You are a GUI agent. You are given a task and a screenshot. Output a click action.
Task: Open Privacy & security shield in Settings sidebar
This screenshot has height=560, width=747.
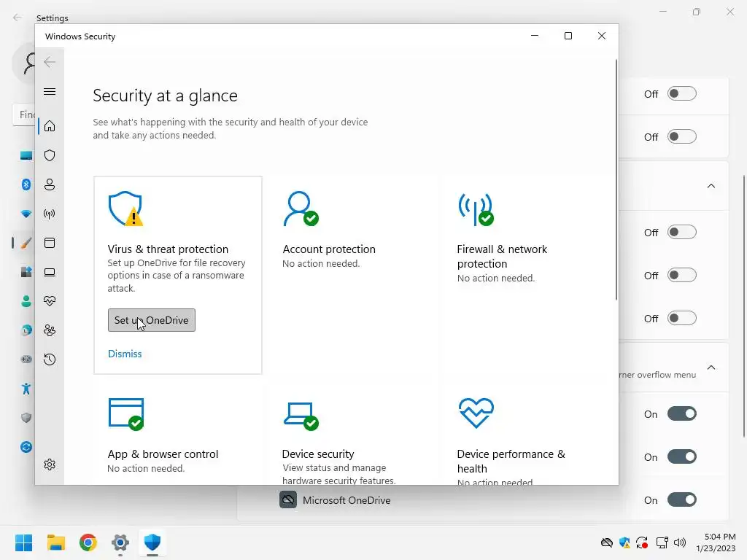26,418
